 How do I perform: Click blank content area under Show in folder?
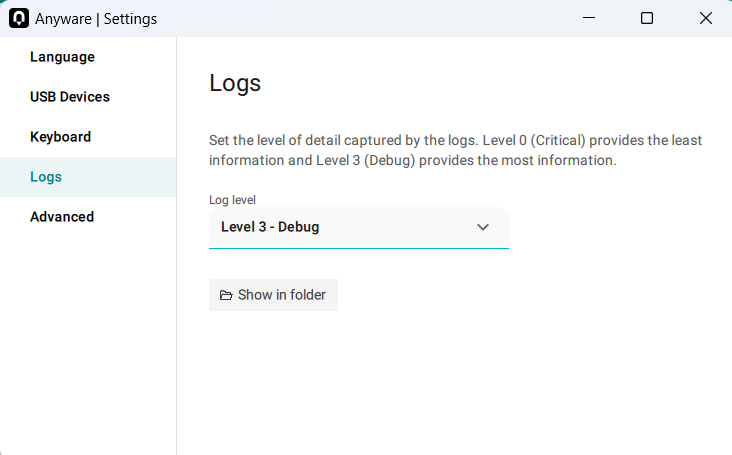click(x=453, y=383)
